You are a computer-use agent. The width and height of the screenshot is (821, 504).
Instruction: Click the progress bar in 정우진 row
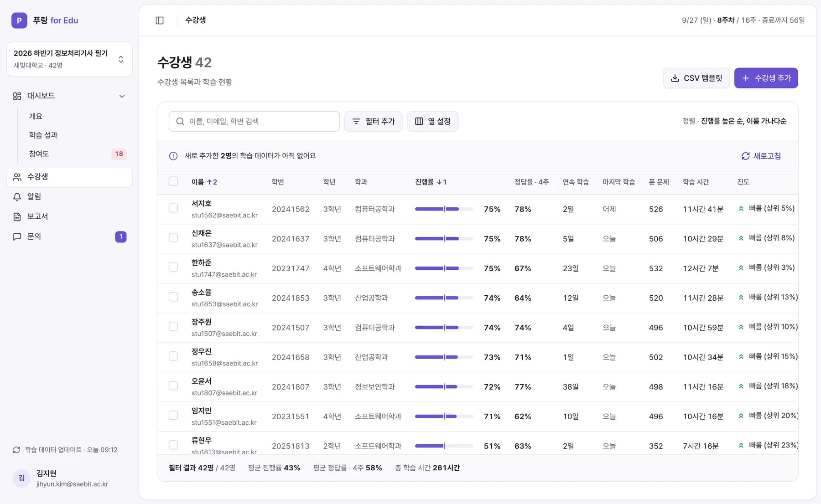[x=444, y=357]
